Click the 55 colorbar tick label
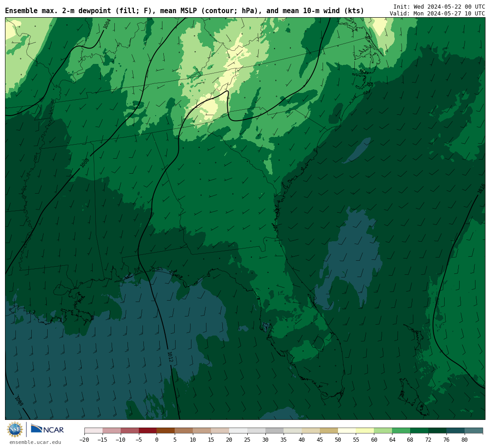This screenshot has height=448, width=490. (x=356, y=439)
